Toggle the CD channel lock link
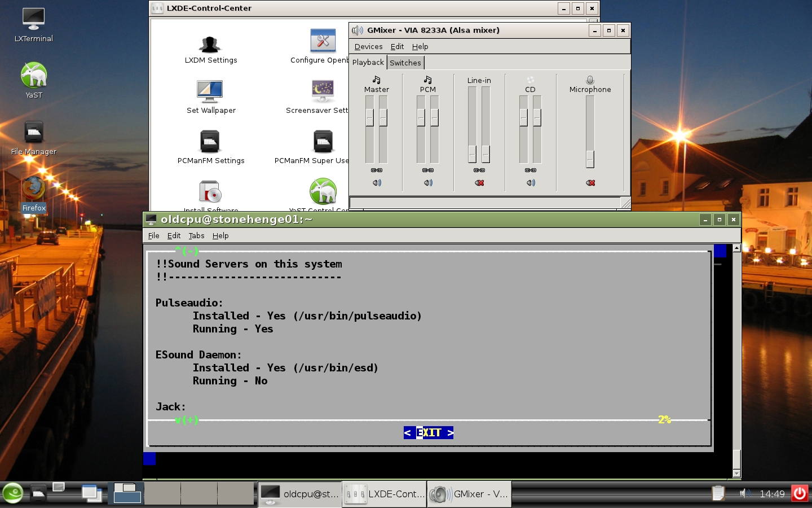812x508 pixels. pos(531,170)
